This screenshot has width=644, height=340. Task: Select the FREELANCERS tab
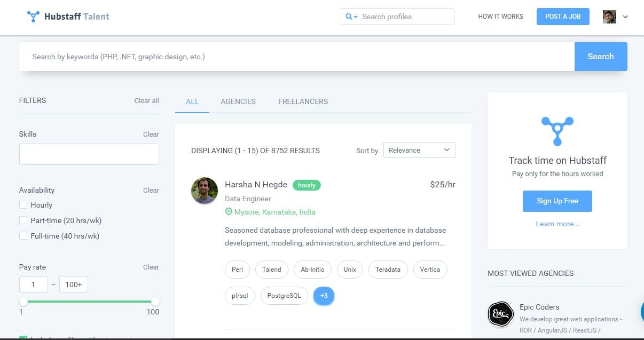pos(303,101)
